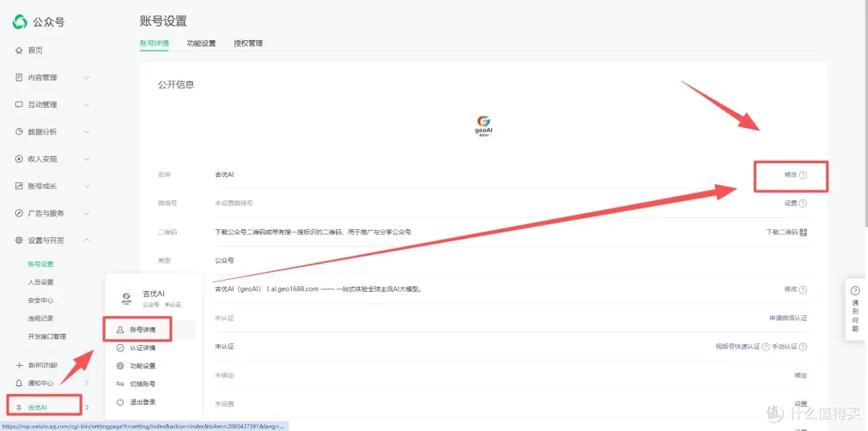Click the 收入变现 icon
This screenshot has width=868, height=431.
coord(18,159)
